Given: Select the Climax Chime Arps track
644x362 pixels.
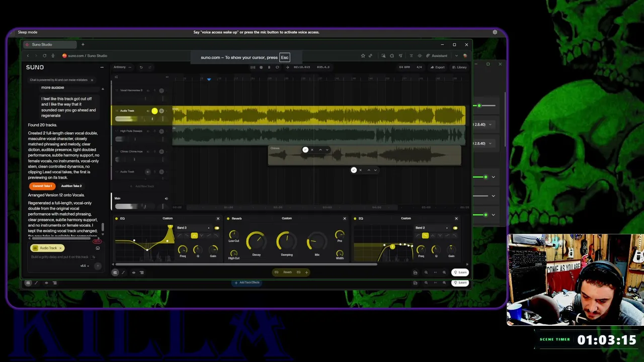Looking at the screenshot, I should 131,151.
